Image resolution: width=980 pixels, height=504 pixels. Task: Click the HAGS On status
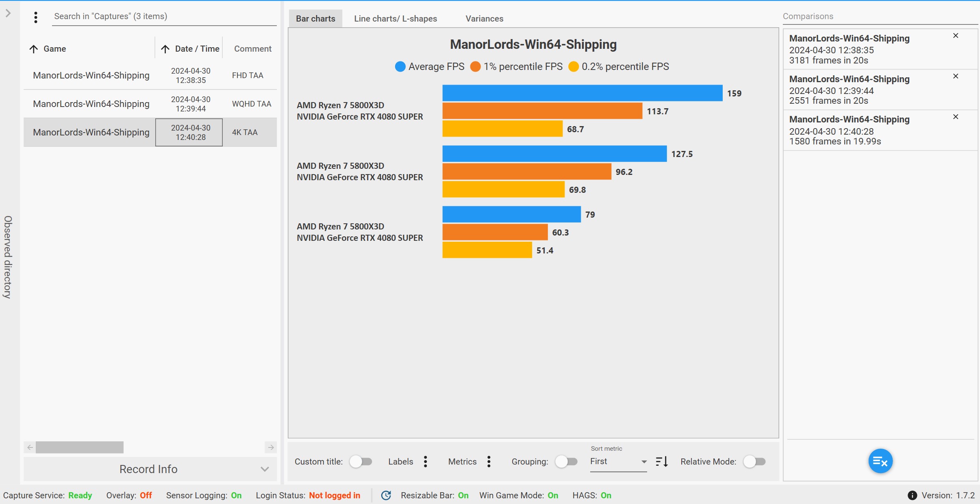tap(592, 495)
